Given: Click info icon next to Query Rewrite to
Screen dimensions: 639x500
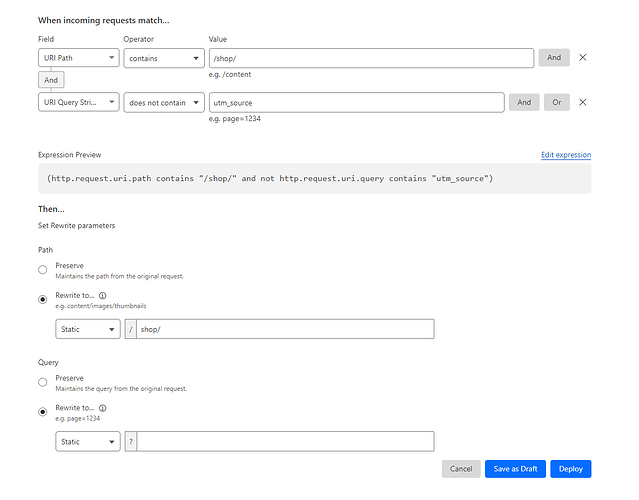Looking at the screenshot, I should click(x=103, y=408).
